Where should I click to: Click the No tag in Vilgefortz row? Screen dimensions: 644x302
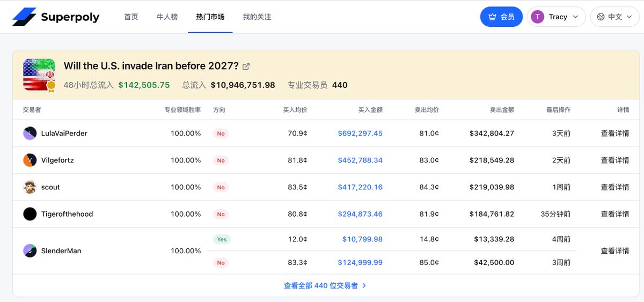tap(221, 160)
